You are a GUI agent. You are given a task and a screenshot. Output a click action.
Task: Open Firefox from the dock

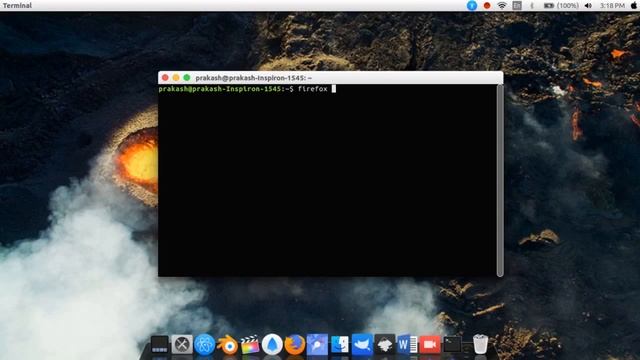click(295, 345)
